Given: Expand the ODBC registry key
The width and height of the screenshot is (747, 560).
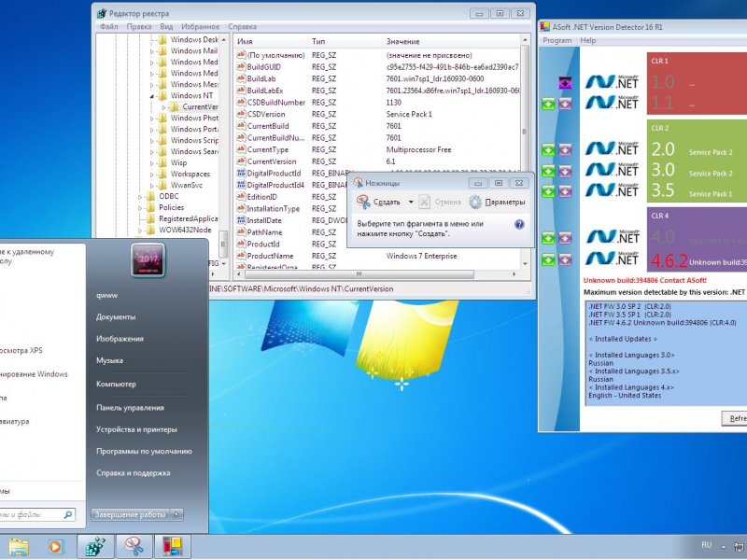Looking at the screenshot, I should coord(140,197).
